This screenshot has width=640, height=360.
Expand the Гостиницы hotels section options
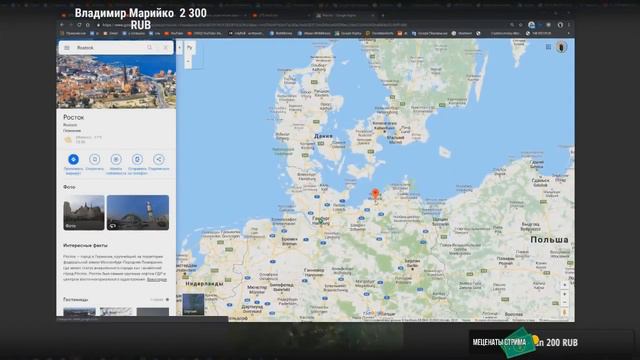(167, 300)
